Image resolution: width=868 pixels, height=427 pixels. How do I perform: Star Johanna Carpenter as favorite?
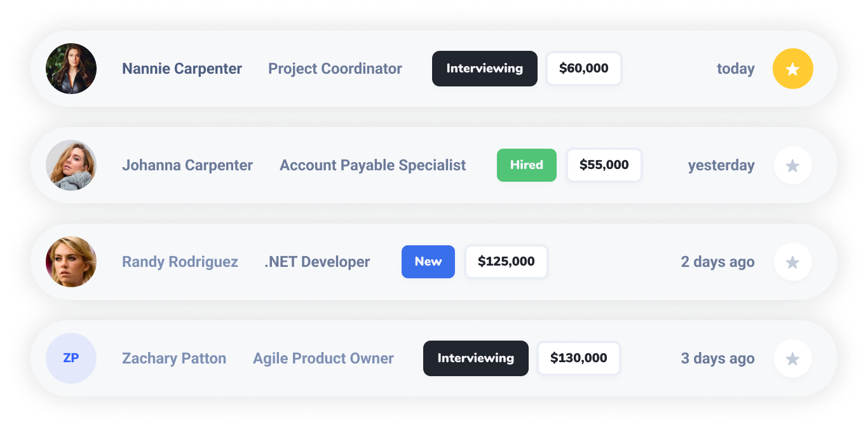792,165
